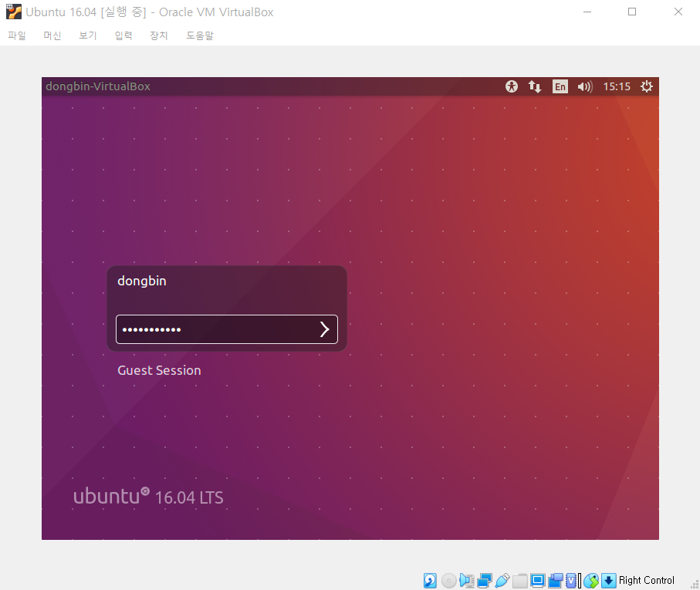Minimize the VirtualBox window
The width and height of the screenshot is (700, 590).
587,12
